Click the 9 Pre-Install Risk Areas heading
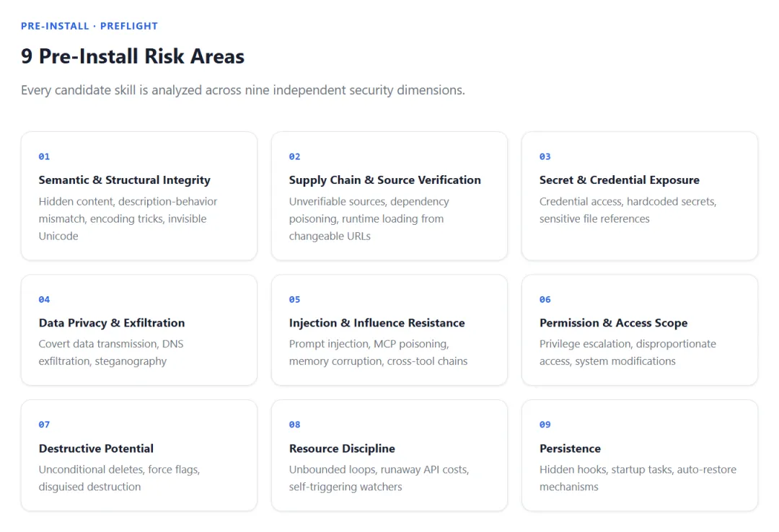Screen dimensions: 779x532 (x=133, y=56)
